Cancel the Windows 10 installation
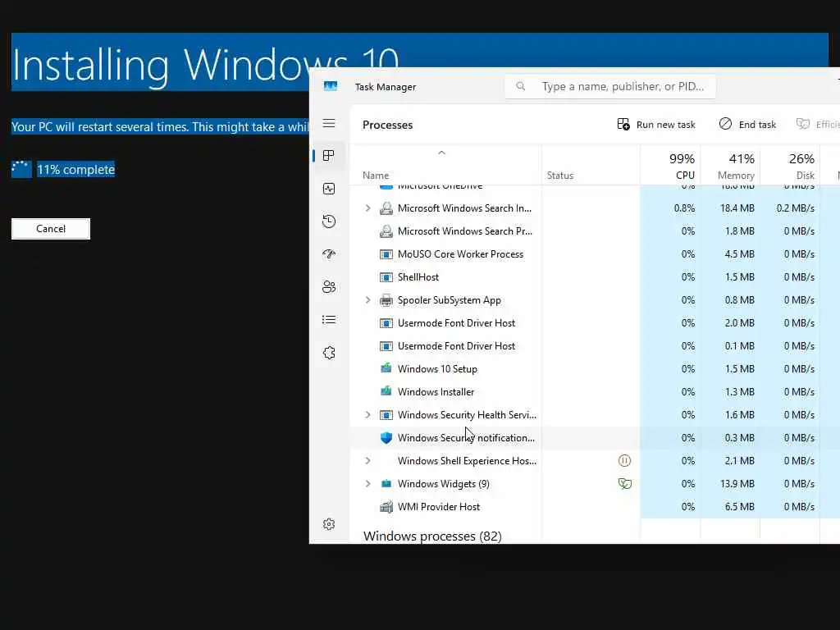 tap(51, 229)
